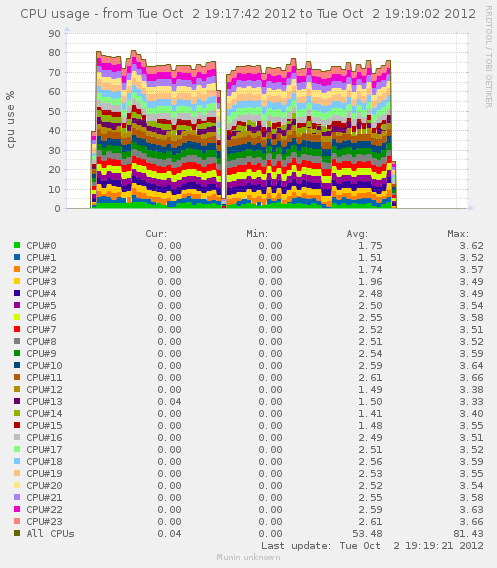Click the Last update timestamp text
Viewport: 497px width, 568px height.
372,546
